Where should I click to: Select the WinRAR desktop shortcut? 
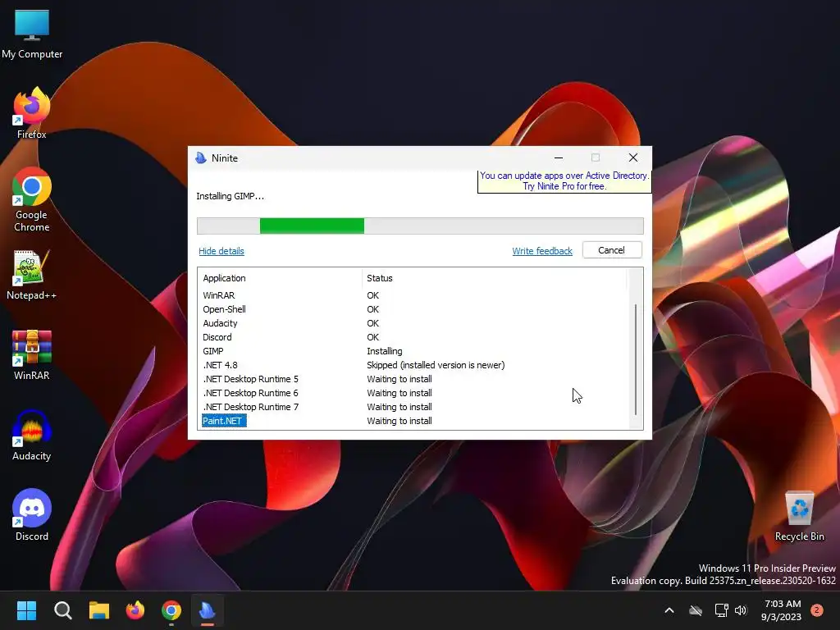[32, 354]
